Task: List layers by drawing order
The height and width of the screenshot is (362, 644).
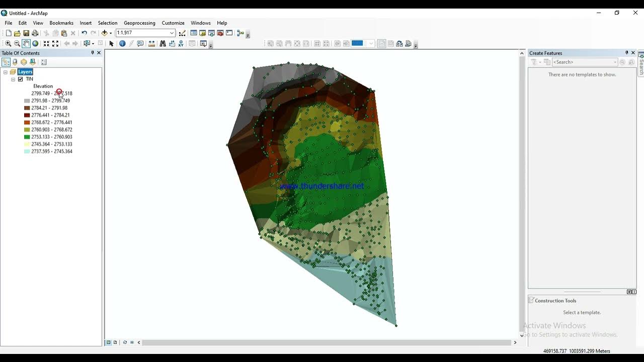Action: click(x=6, y=62)
